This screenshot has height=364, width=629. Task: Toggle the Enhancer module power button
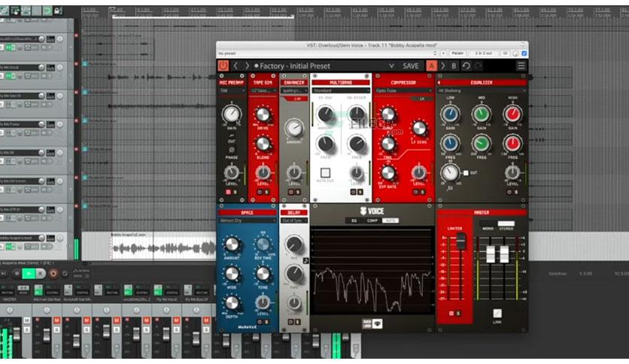[291, 192]
